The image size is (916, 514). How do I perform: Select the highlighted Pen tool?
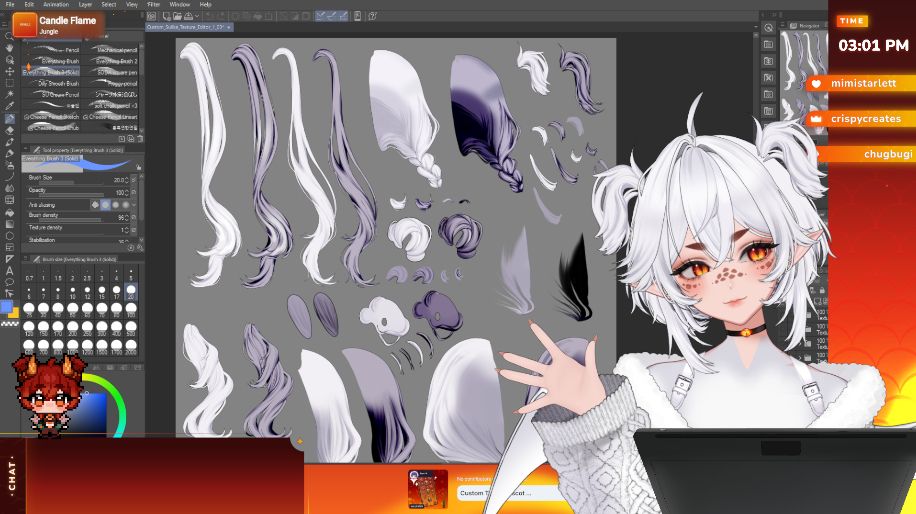9,119
